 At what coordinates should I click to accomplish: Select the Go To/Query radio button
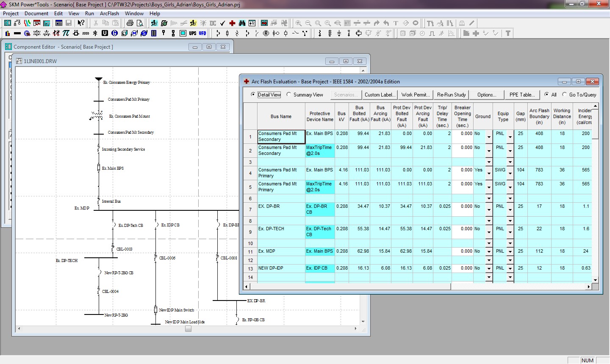(564, 94)
